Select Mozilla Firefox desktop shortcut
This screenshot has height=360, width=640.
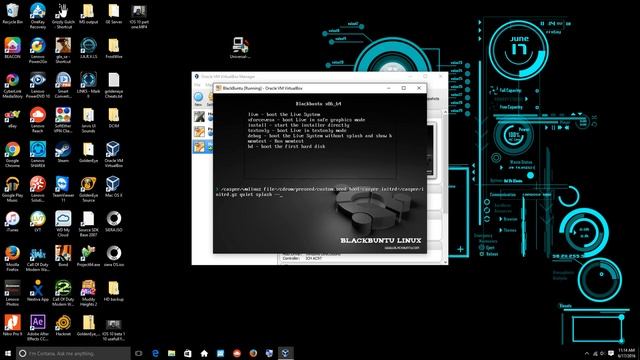12,259
